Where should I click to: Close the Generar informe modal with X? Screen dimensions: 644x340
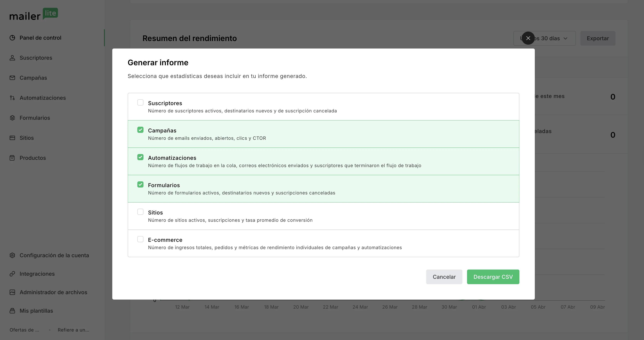point(528,38)
